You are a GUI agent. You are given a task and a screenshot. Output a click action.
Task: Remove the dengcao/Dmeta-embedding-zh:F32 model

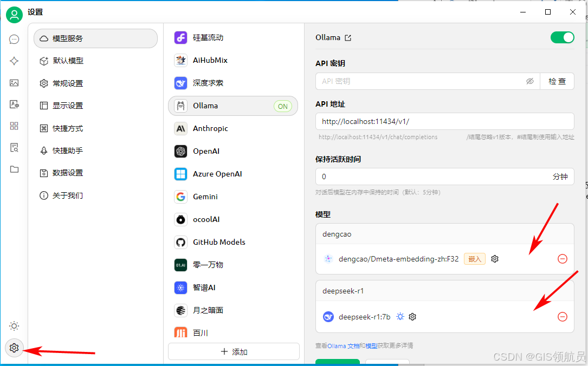point(562,259)
